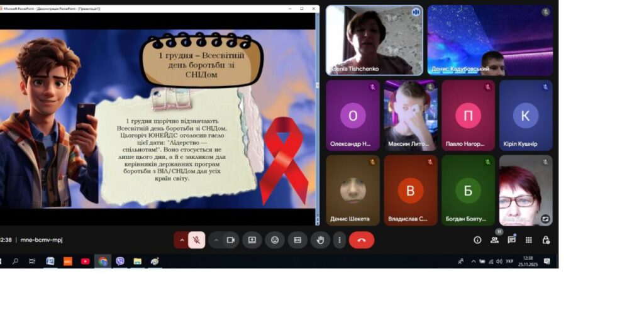Toggle the camera on or off
This screenshot has width=644, height=320.
[230, 240]
